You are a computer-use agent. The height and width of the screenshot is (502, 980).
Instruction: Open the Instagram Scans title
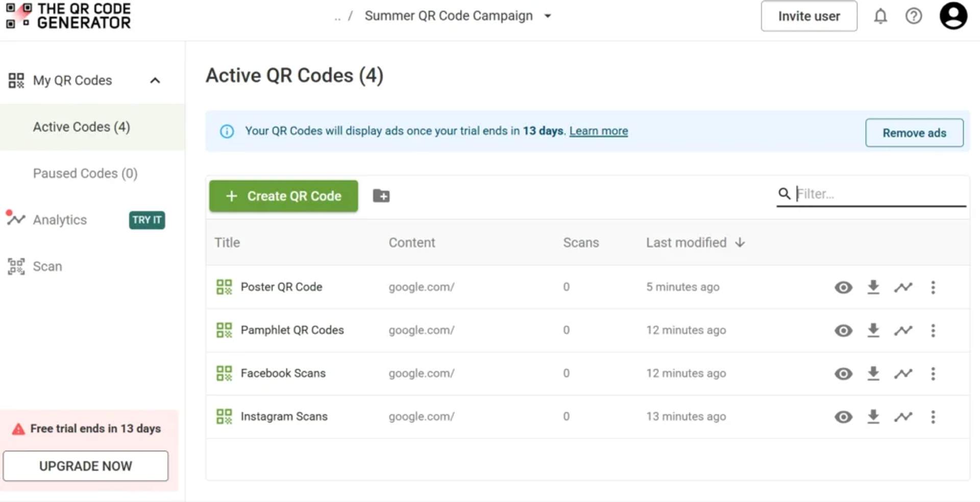284,416
